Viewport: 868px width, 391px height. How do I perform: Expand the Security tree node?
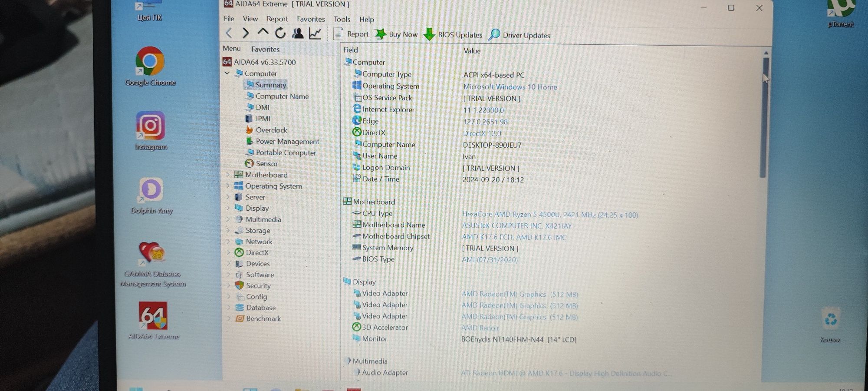(x=228, y=285)
